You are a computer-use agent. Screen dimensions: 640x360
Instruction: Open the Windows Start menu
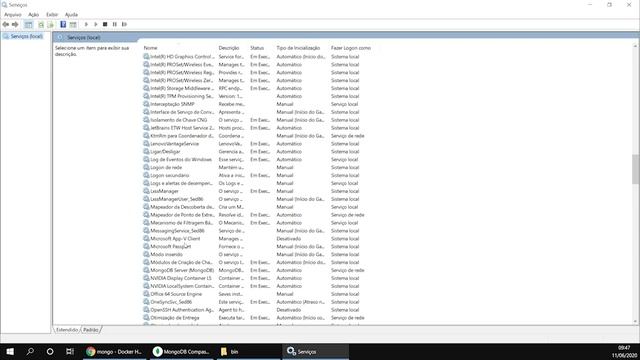click(10, 351)
